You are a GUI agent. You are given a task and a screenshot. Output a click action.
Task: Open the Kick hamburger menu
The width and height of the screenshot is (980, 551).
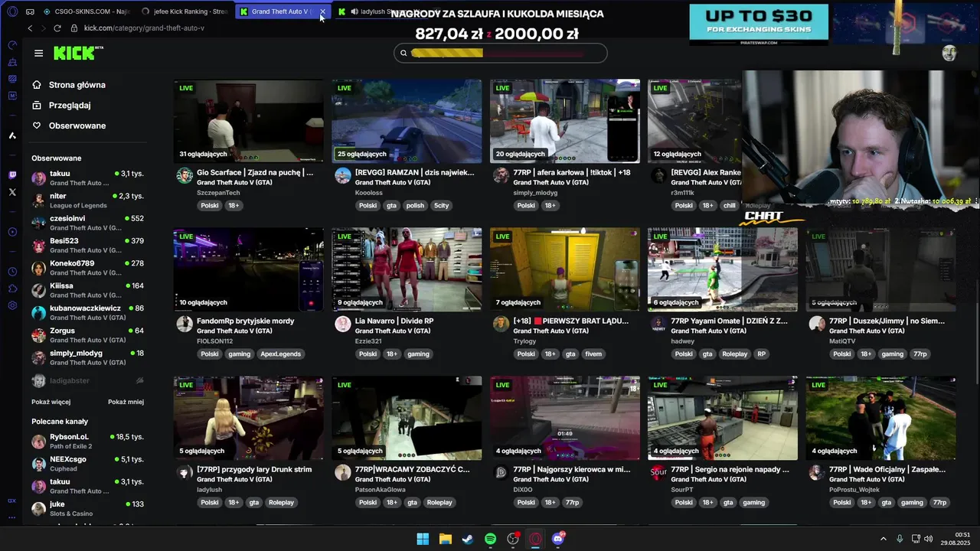(38, 53)
